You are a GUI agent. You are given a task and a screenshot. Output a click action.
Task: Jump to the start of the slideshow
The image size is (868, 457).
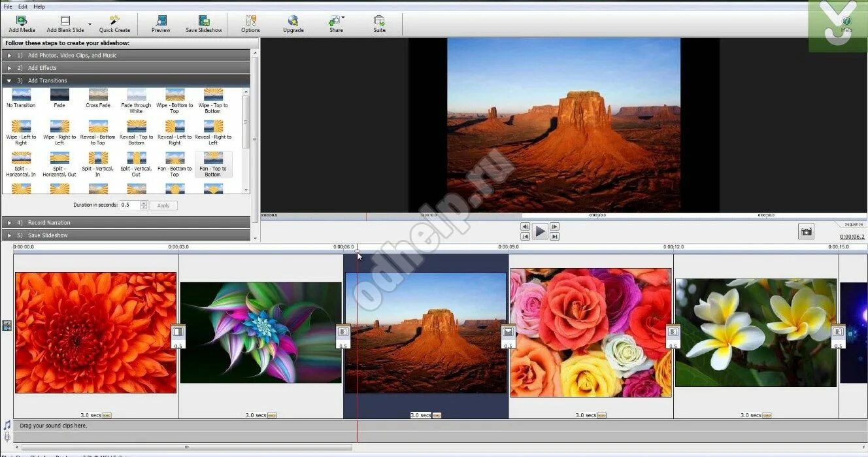tap(525, 236)
